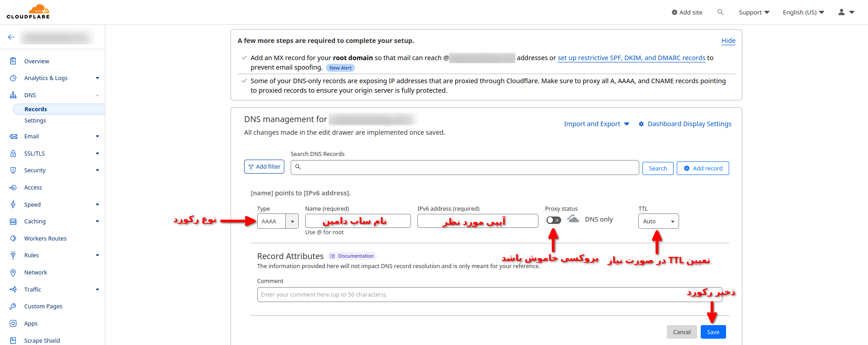Expand the Speed sidebar section
This screenshot has height=345, width=868.
coord(97,205)
